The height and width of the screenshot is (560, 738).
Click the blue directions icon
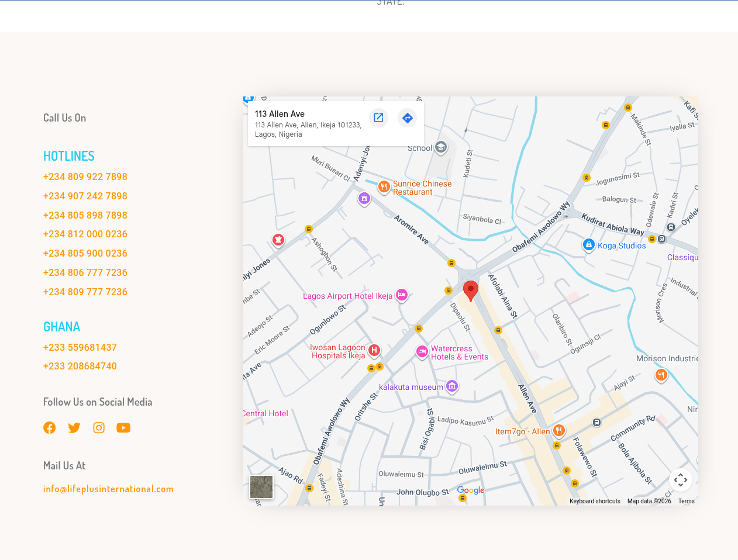click(x=407, y=117)
